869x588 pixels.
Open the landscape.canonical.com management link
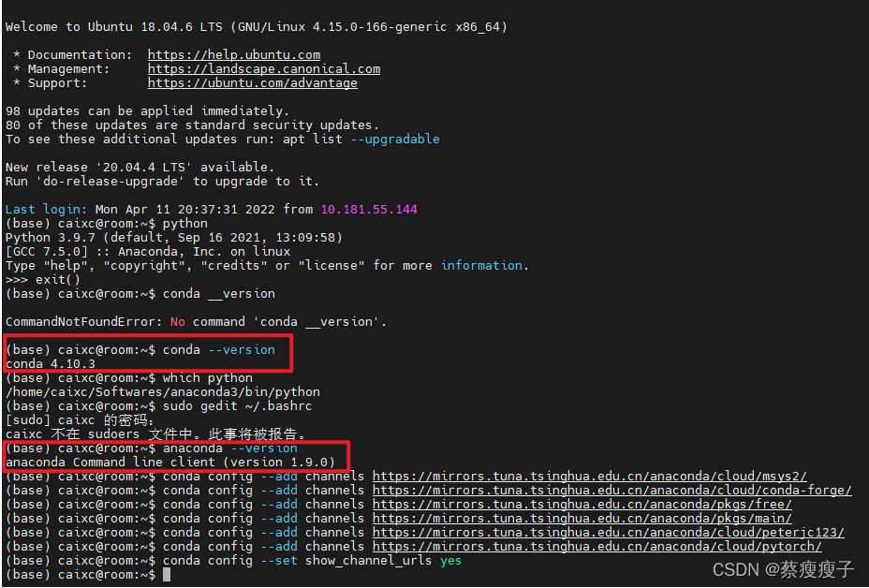click(264, 69)
